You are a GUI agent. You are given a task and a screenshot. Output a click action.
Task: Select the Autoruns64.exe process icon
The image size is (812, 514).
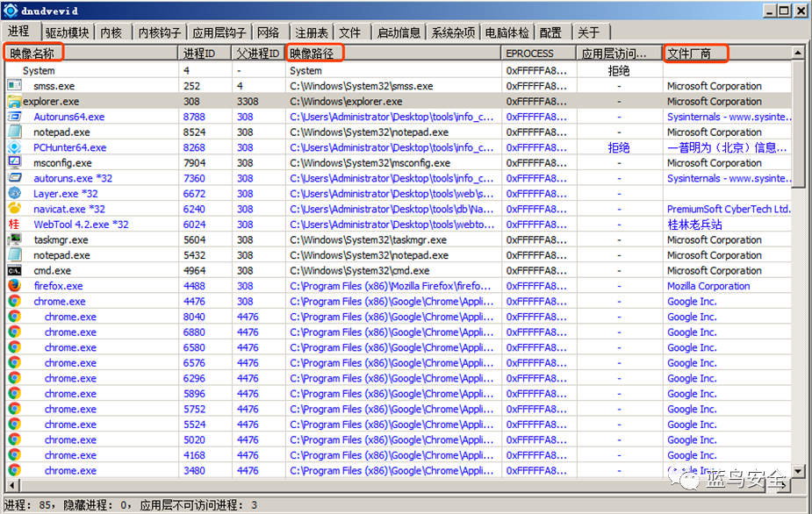point(15,117)
